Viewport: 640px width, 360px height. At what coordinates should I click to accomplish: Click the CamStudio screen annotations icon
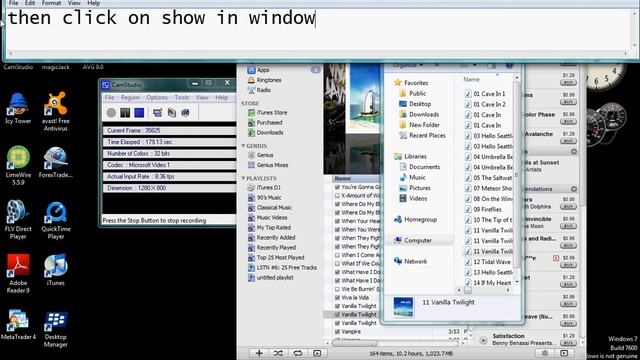(x=172, y=113)
